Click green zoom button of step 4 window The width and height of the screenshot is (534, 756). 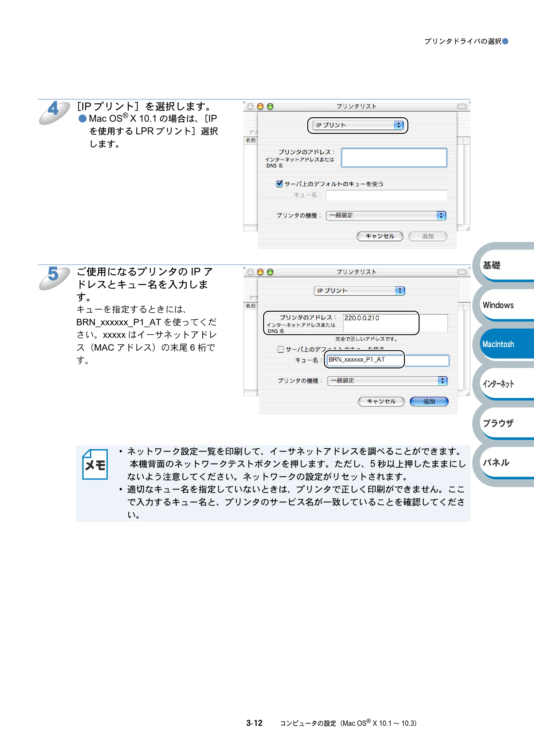pos(270,106)
